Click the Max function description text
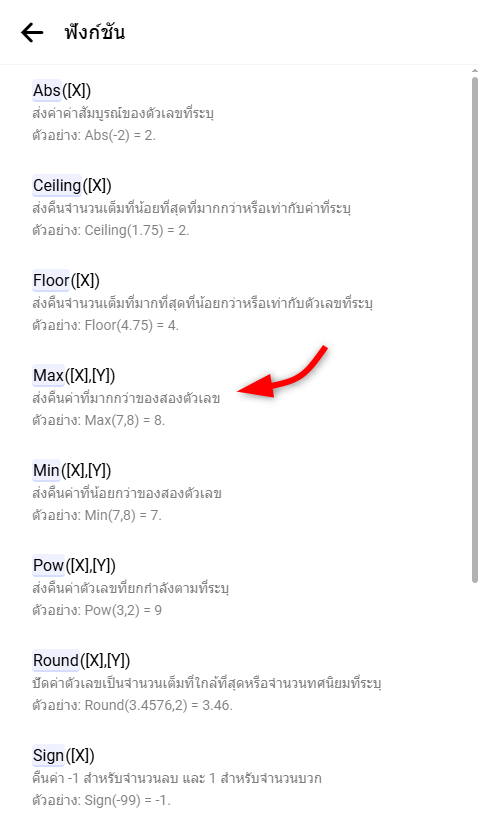This screenshot has height=826, width=479. (x=126, y=398)
